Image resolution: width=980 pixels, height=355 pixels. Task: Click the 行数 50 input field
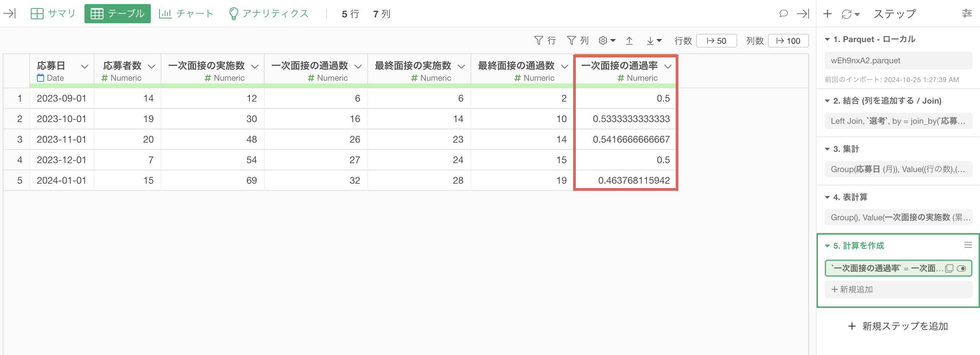click(716, 41)
